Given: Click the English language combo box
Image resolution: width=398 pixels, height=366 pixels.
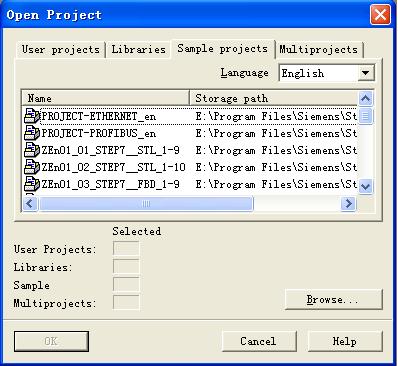Looking at the screenshot, I should pyautogui.click(x=326, y=73).
